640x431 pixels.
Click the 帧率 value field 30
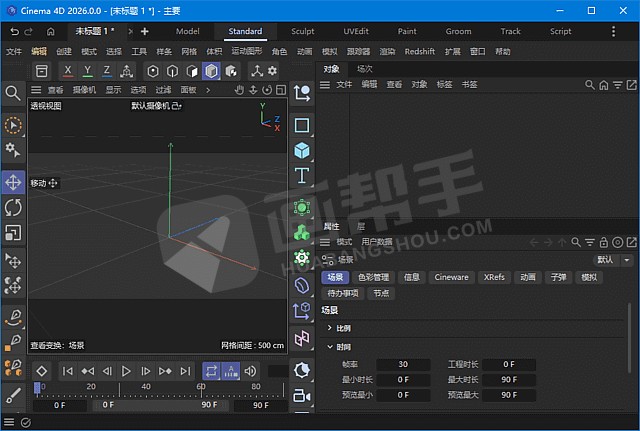(x=403, y=364)
